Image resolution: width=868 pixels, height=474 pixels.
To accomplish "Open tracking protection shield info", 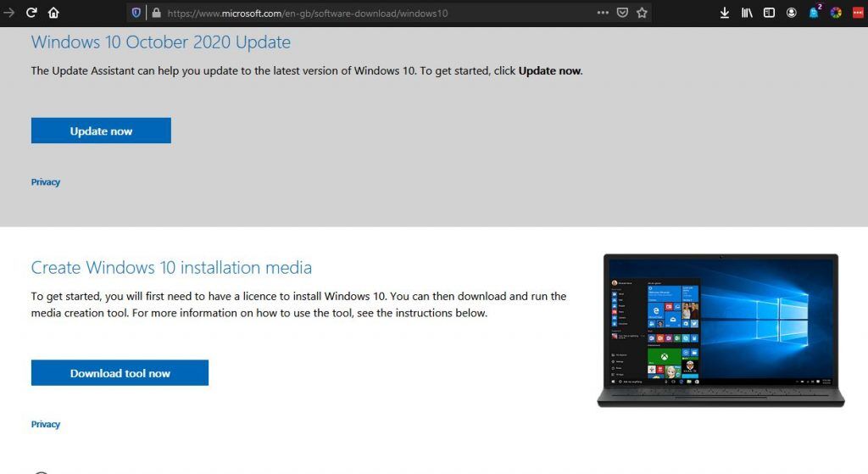I will point(136,13).
